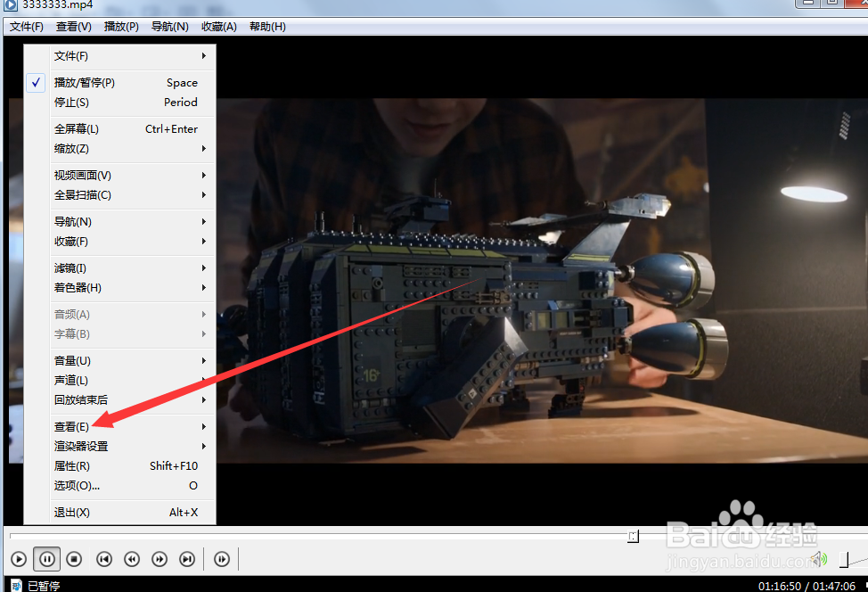Open the 帮助(H) menu in the menu bar
Viewport: 868px width, 592px height.
pos(267,27)
